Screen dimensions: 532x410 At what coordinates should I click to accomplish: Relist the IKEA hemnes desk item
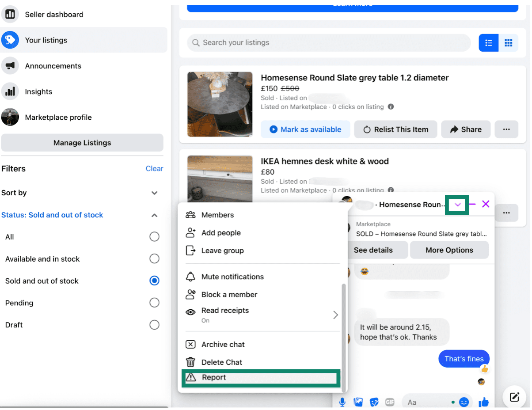coord(395,213)
